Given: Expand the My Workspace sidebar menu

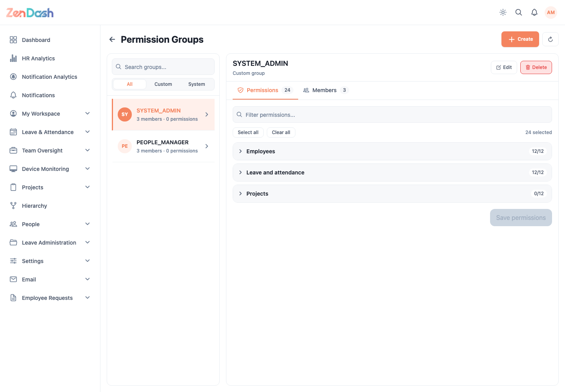Looking at the screenshot, I should tap(87, 114).
